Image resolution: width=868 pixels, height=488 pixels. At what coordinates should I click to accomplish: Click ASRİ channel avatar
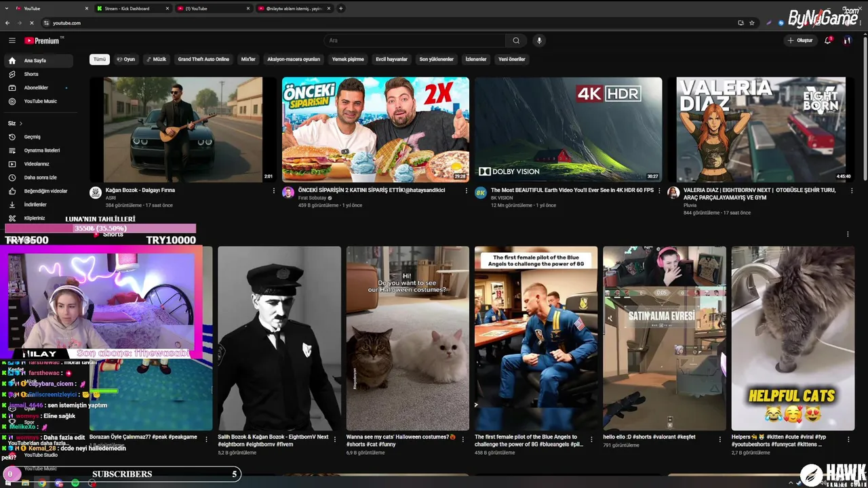click(96, 192)
